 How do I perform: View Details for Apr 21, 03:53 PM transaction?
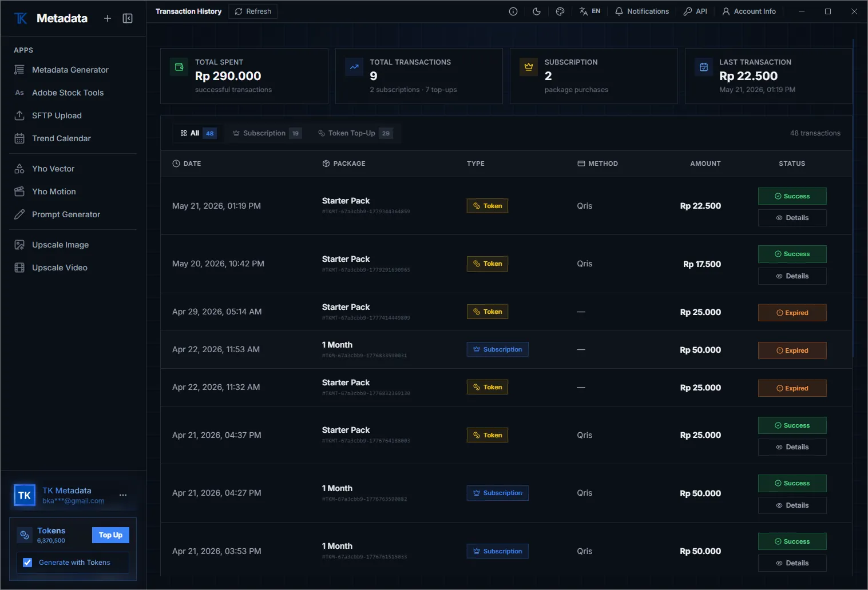click(x=792, y=563)
